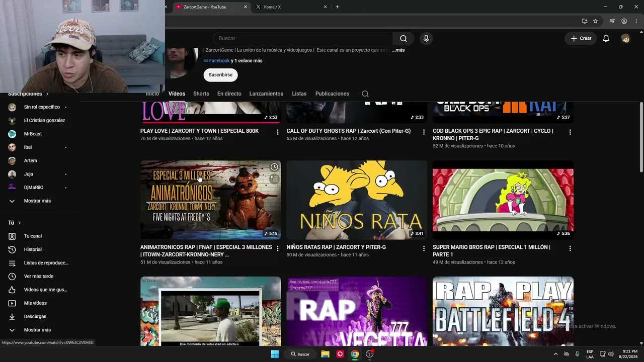Expand the Tú section's Mostrar más
This screenshot has height=362, width=644.
pyautogui.click(x=37, y=330)
